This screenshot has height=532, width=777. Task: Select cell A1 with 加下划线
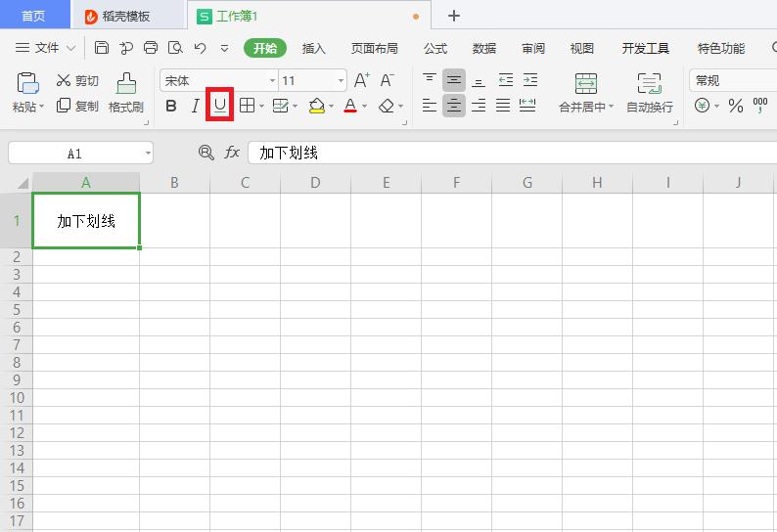point(86,220)
